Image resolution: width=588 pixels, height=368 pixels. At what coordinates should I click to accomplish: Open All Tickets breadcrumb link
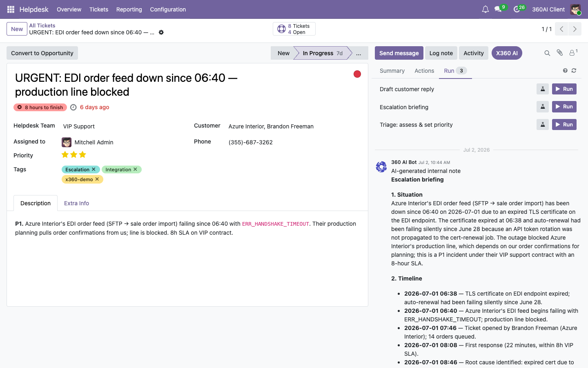[42, 25]
